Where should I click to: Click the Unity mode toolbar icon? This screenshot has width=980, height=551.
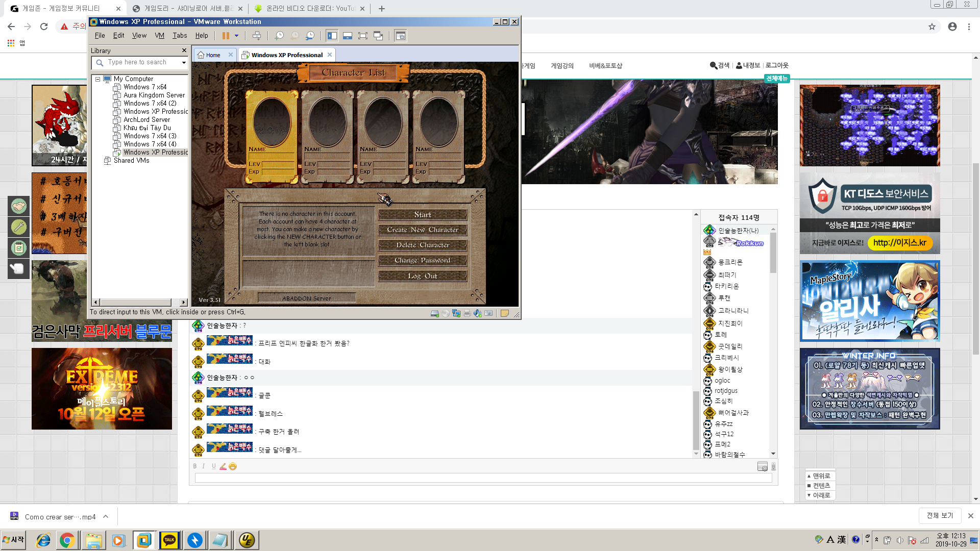point(378,36)
